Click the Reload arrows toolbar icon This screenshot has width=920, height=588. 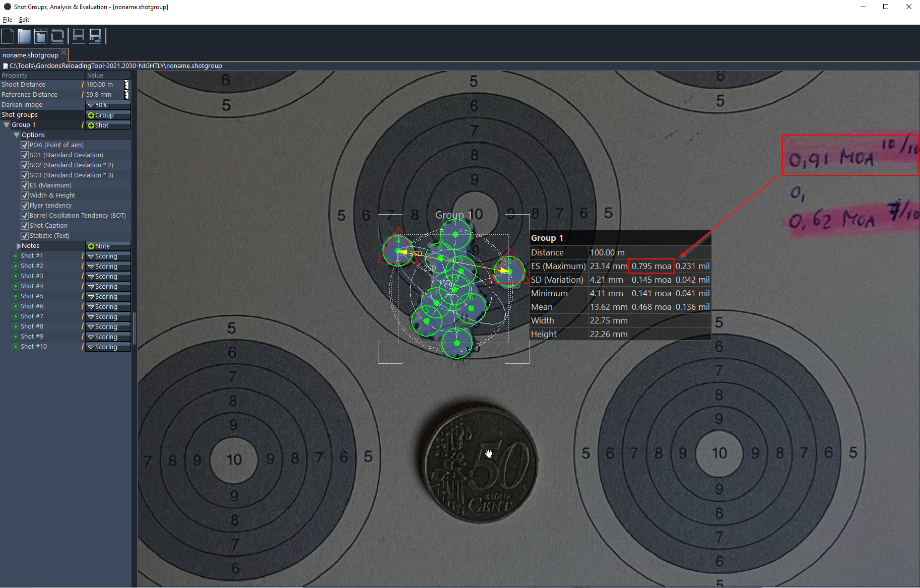57,36
